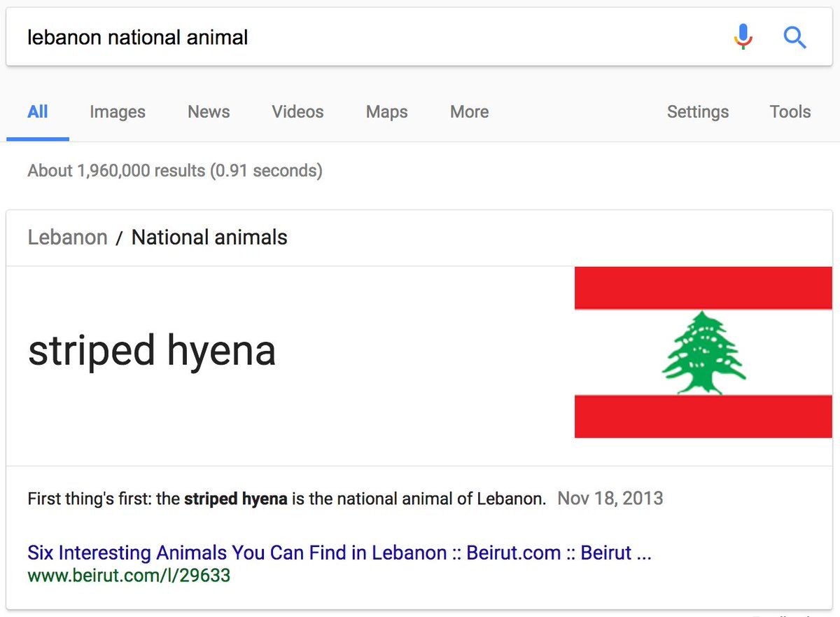840x617 pixels.
Task: Click the Tools button
Action: (790, 112)
